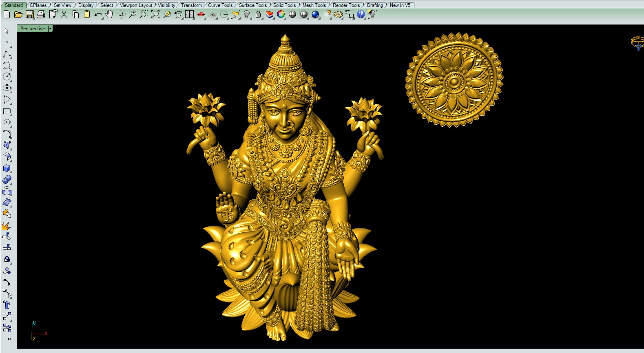Open the New in V5 tab

400,5
